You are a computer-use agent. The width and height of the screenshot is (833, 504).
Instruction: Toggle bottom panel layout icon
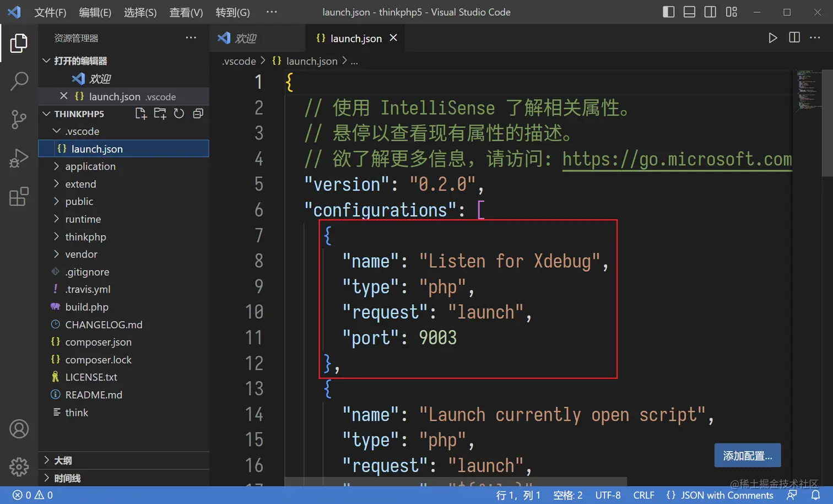[689, 12]
